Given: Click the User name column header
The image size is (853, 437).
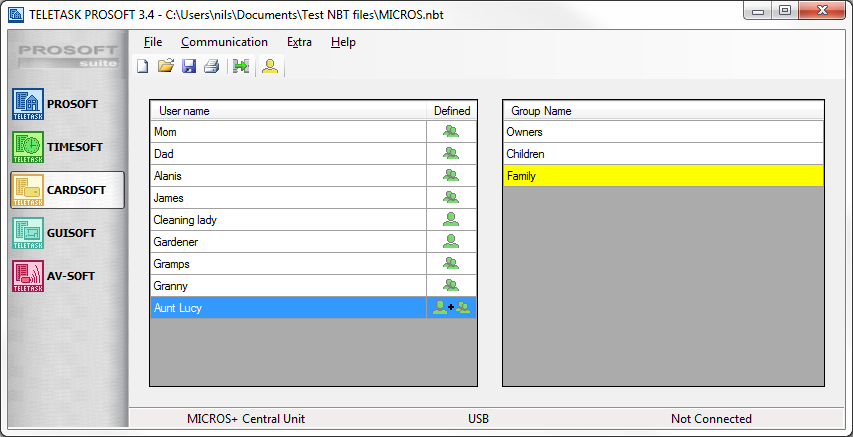Looking at the screenshot, I should click(x=290, y=111).
